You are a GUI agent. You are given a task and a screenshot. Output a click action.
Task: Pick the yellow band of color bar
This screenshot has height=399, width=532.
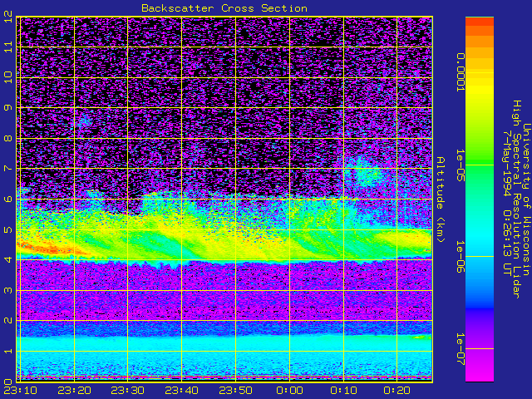coord(480,91)
